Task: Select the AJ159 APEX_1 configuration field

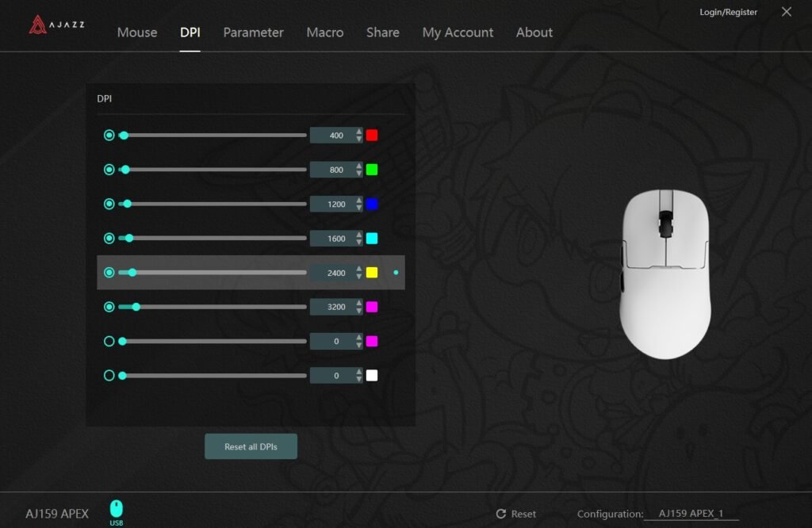Action: click(x=691, y=514)
